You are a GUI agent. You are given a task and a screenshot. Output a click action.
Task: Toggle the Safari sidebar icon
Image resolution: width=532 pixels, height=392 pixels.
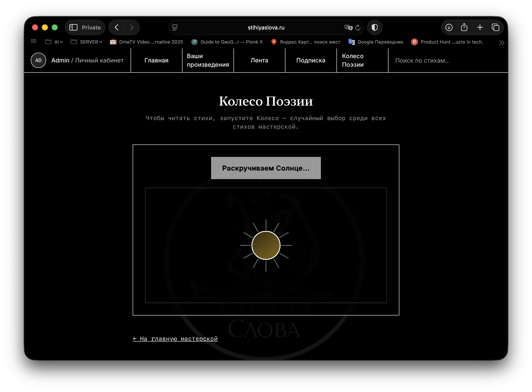tap(73, 28)
